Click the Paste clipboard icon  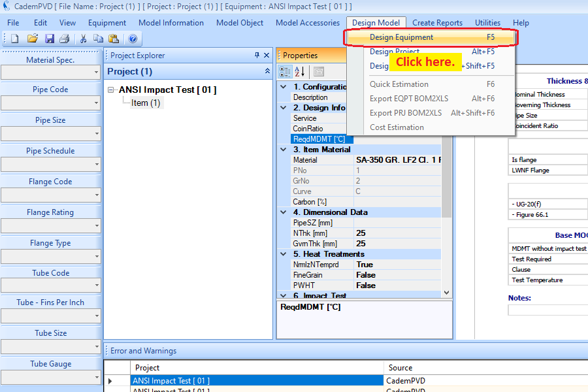[114, 39]
